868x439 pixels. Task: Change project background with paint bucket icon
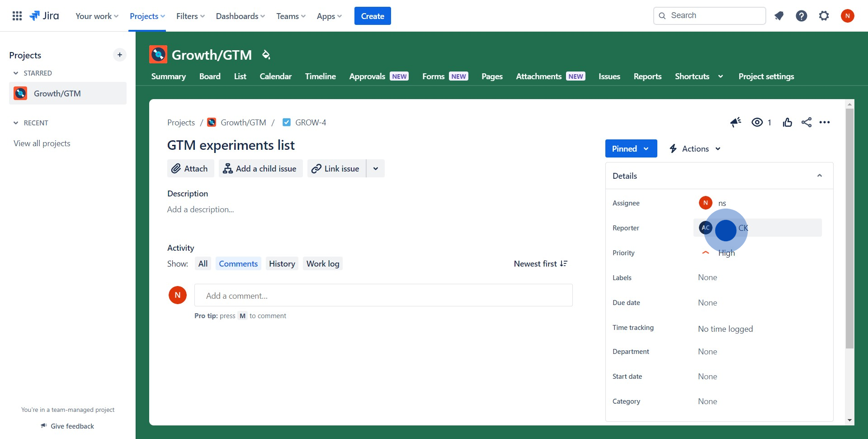[x=266, y=55]
